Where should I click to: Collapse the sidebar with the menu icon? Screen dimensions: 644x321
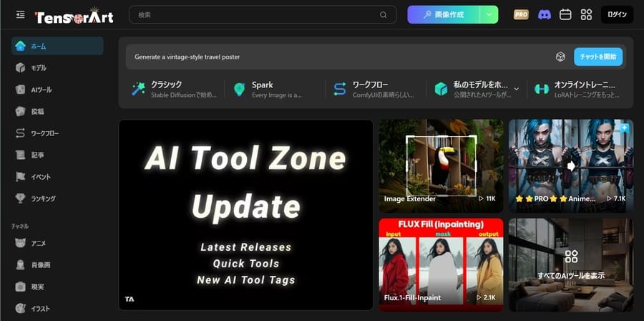[20, 15]
